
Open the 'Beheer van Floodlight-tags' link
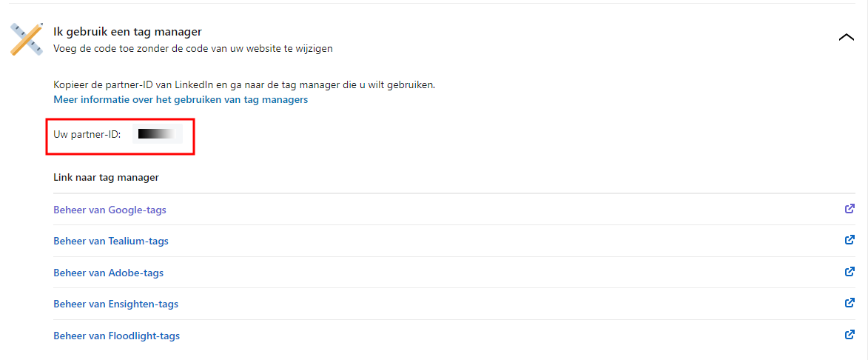pos(116,336)
